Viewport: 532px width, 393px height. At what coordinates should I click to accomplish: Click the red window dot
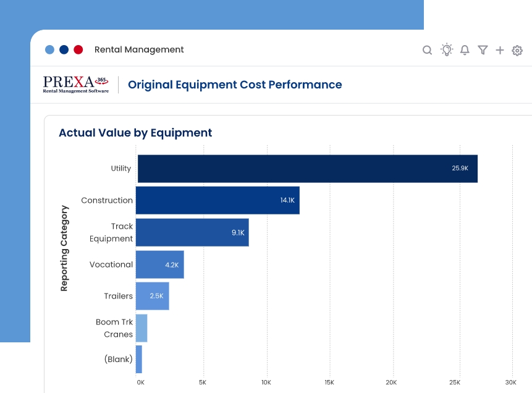pyautogui.click(x=78, y=50)
